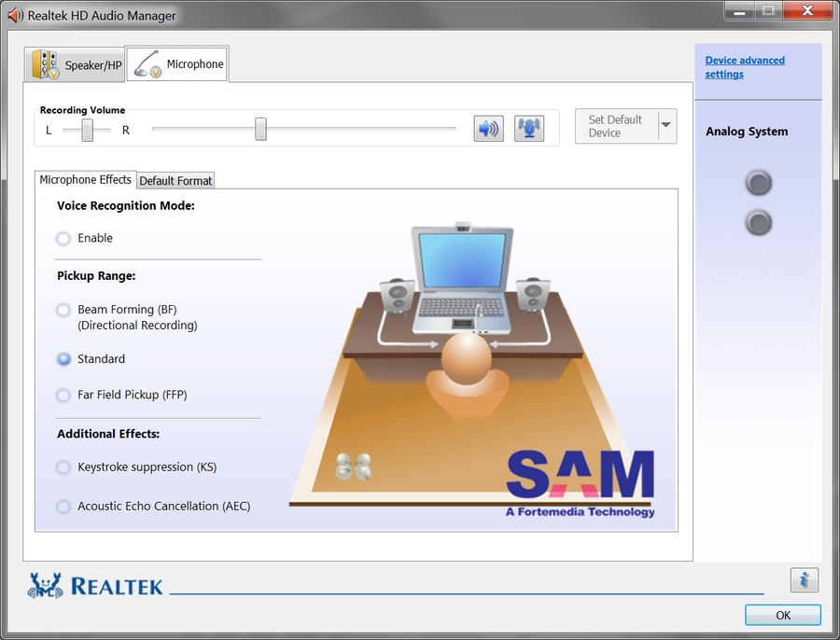This screenshot has width=840, height=640.
Task: Click the speaker mute icon beside the volume slider
Action: tap(488, 129)
